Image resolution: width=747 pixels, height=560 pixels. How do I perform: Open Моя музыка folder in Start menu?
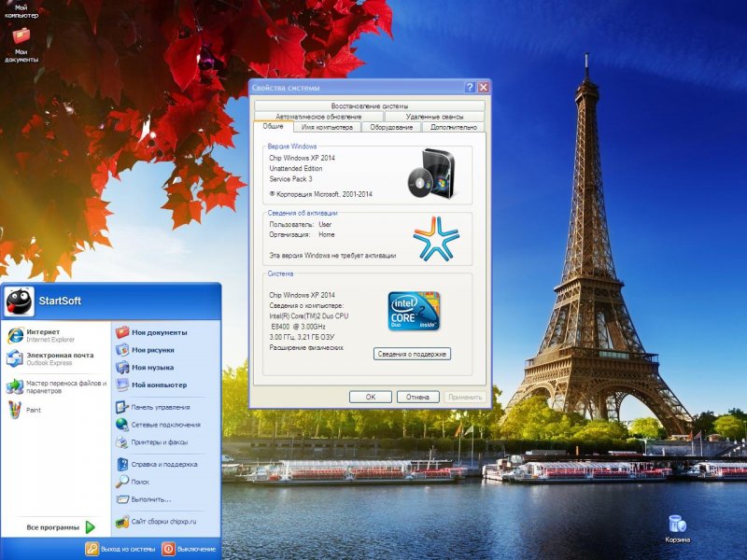pyautogui.click(x=145, y=367)
